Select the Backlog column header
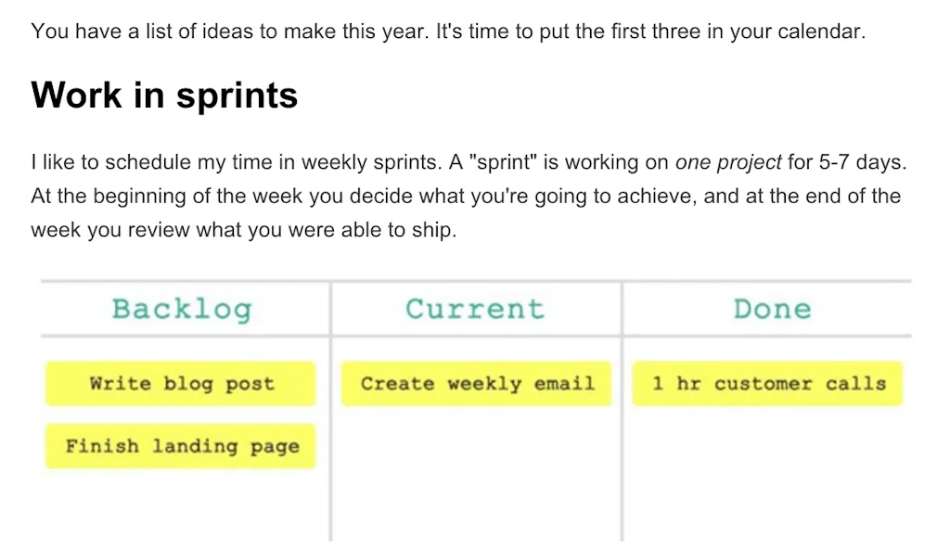 pyautogui.click(x=182, y=309)
